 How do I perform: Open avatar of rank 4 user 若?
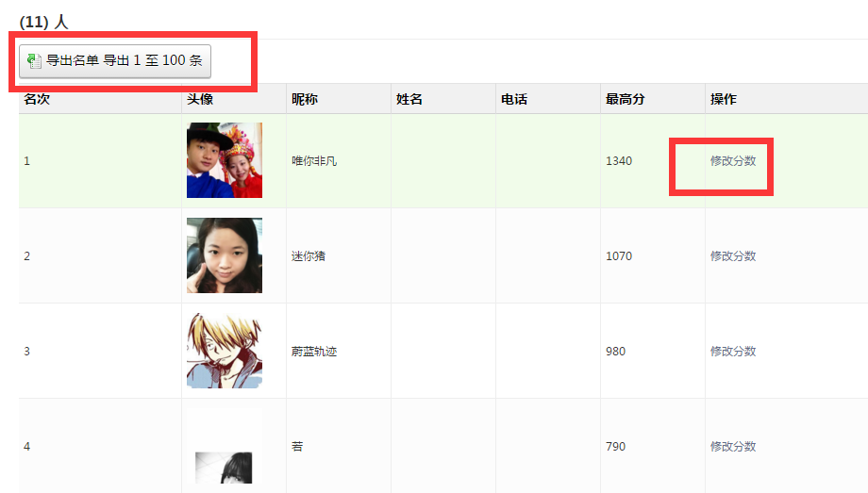coord(225,446)
